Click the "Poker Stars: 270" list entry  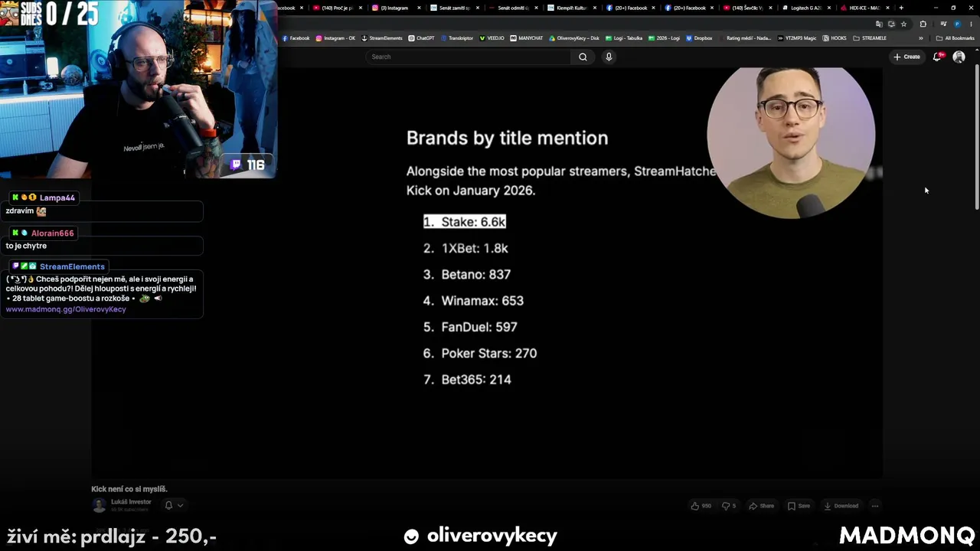pyautogui.click(x=480, y=354)
